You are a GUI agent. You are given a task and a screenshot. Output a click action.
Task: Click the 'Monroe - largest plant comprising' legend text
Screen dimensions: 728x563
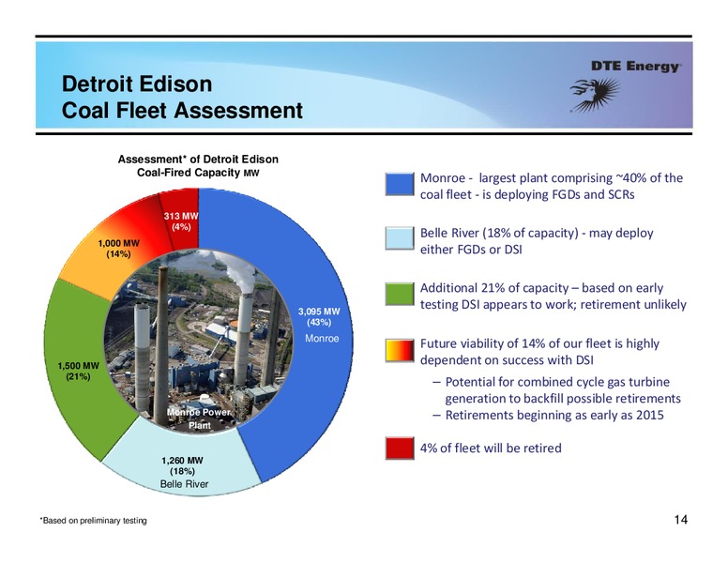552,186
